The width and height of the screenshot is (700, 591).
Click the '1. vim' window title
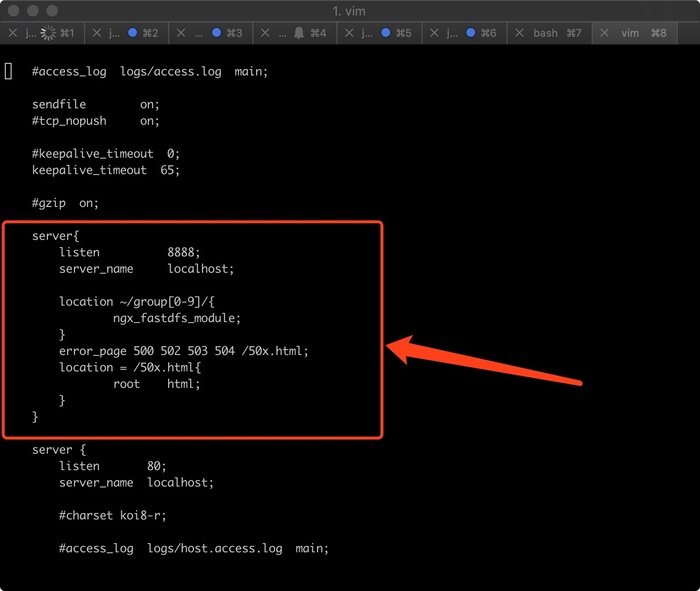(349, 11)
